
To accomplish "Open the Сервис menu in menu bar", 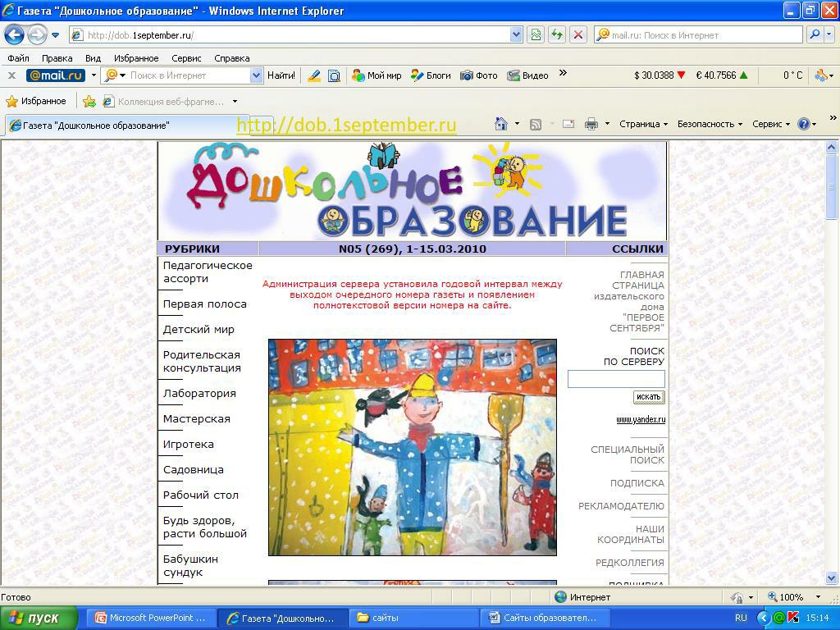I will click(186, 58).
